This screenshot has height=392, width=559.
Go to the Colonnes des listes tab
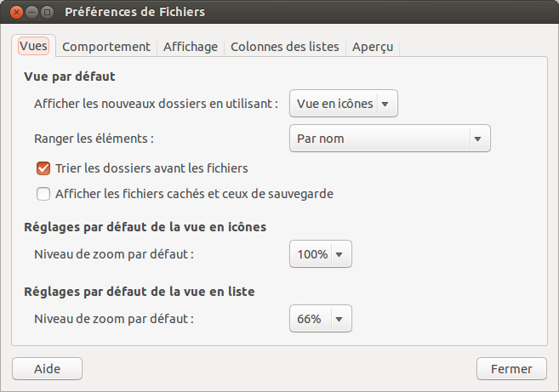(285, 47)
